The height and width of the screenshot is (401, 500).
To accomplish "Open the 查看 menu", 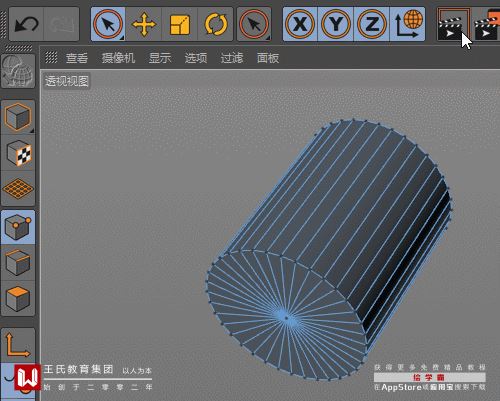I will (x=77, y=58).
